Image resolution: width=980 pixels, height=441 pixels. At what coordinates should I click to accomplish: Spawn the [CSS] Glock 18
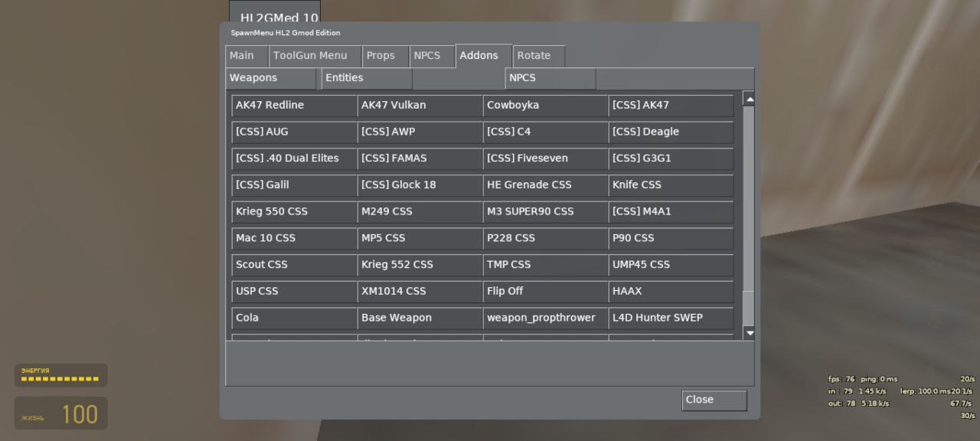click(x=420, y=185)
